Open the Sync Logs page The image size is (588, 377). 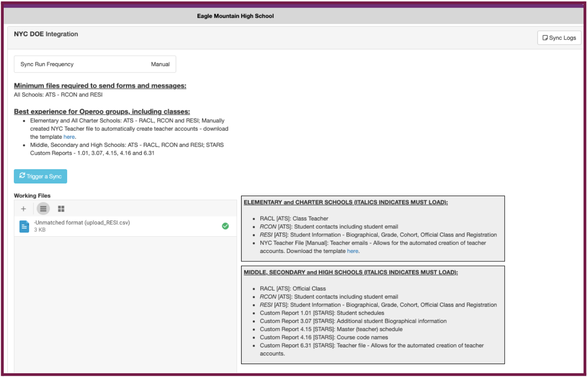(559, 38)
